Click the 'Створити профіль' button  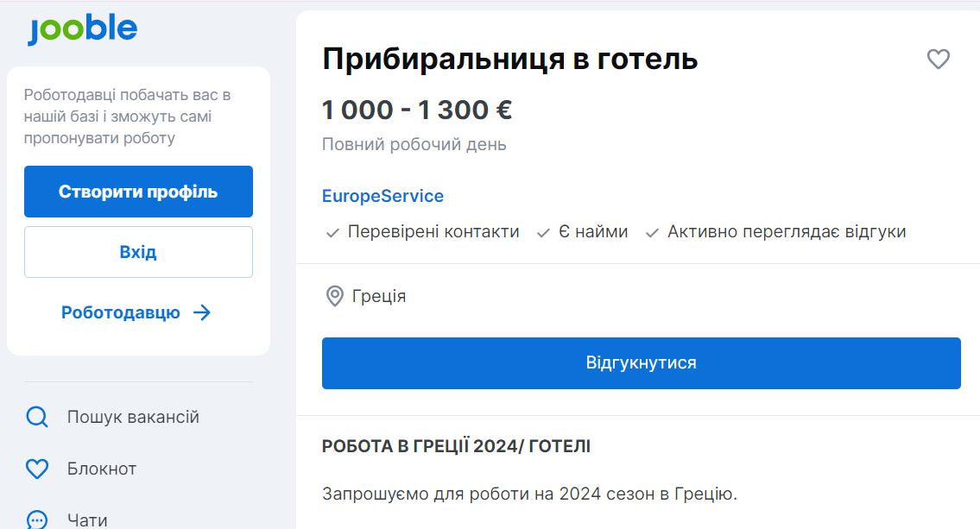click(x=138, y=192)
